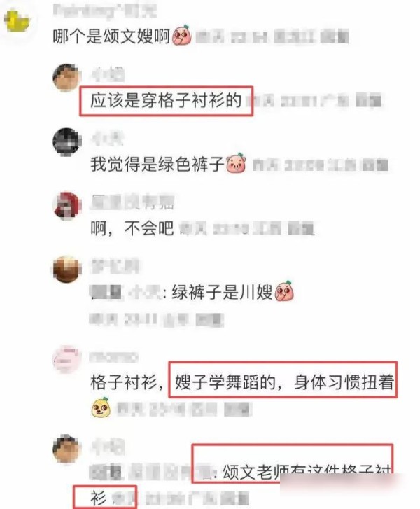Click the pink pig emoji after 绿色裤子

[236, 163]
